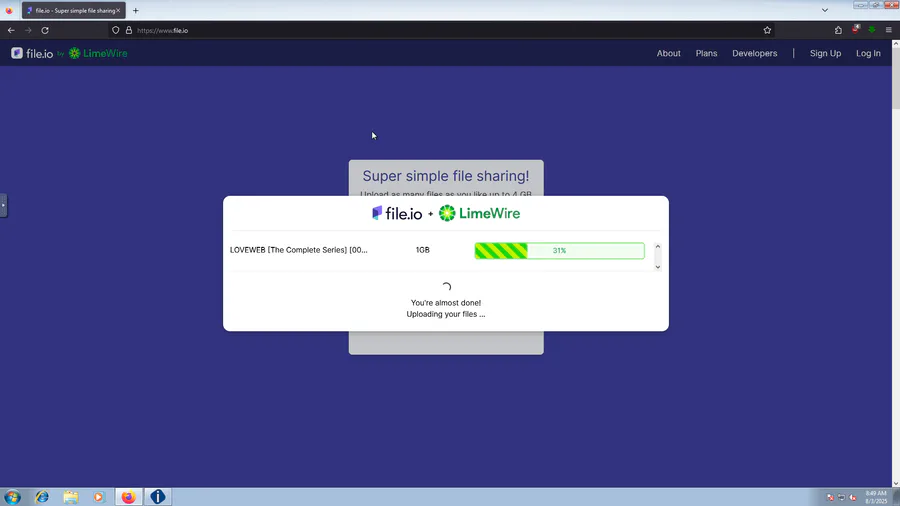Screen dimensions: 900x506
Task: Click the file.io logo in the upload dialog
Action: point(397,213)
